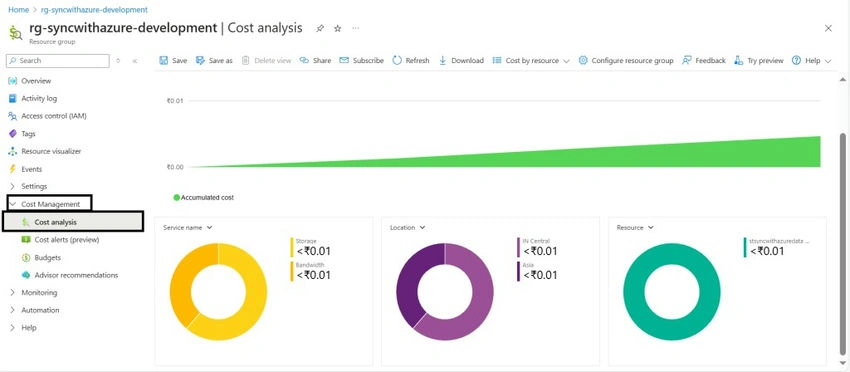The image size is (850, 372).
Task: Click the Share icon in toolbar
Action: click(304, 61)
